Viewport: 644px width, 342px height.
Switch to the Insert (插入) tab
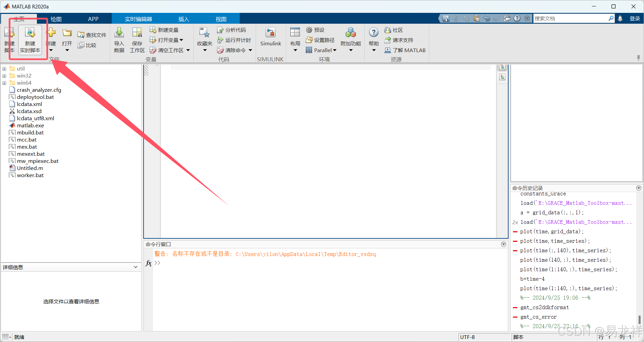pyautogui.click(x=184, y=19)
